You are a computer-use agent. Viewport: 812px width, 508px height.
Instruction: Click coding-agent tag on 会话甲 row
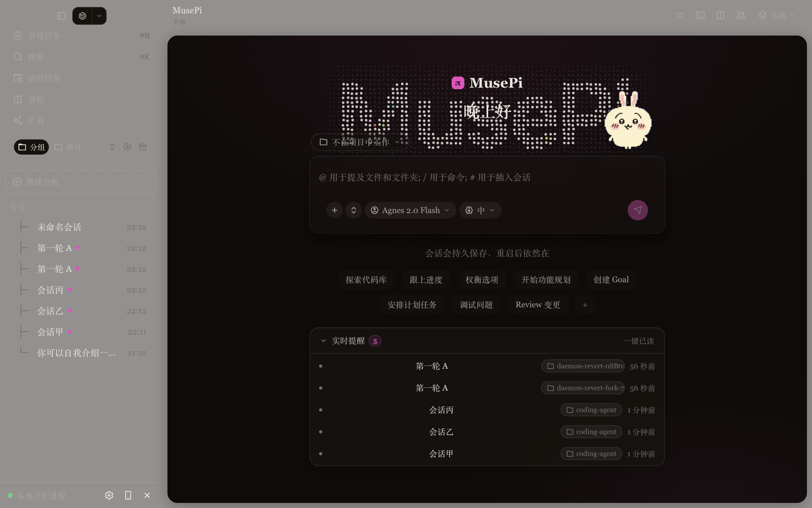click(591, 454)
